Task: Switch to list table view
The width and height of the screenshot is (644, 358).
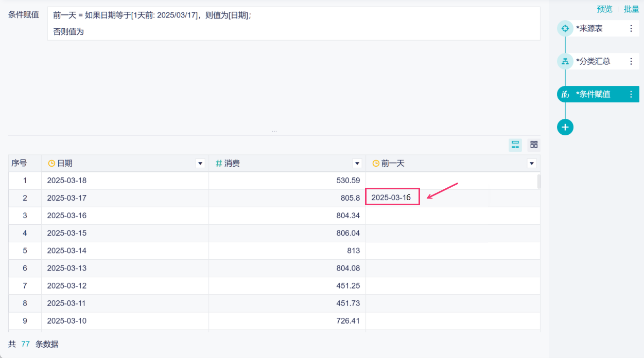Action: [515, 145]
